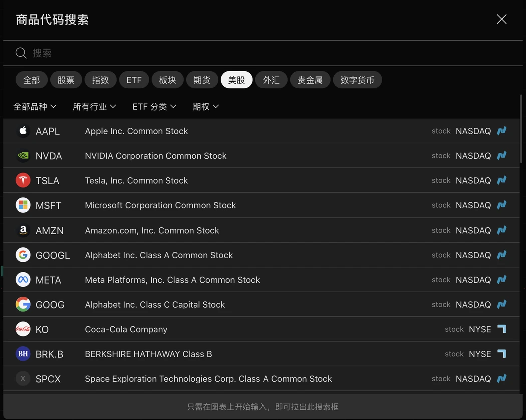Select BERKSHIRE HATHAWAY Class B name
Image resolution: width=526 pixels, height=420 pixels.
149,354
